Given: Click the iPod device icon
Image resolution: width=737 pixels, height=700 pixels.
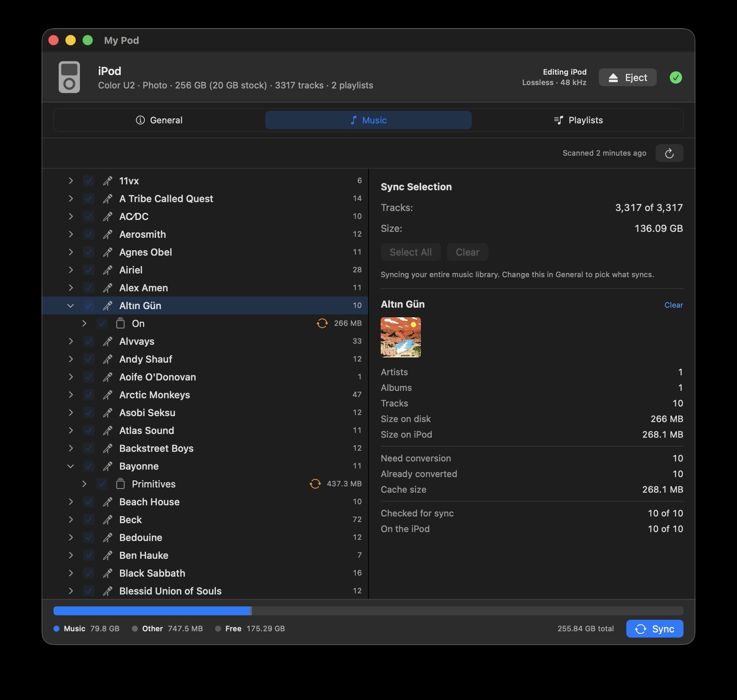Looking at the screenshot, I should click(x=69, y=77).
